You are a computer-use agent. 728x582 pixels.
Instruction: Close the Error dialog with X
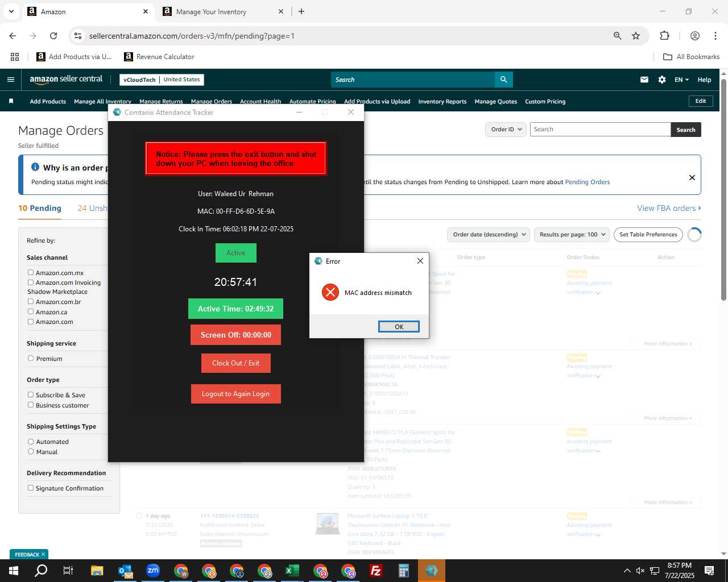pos(420,261)
